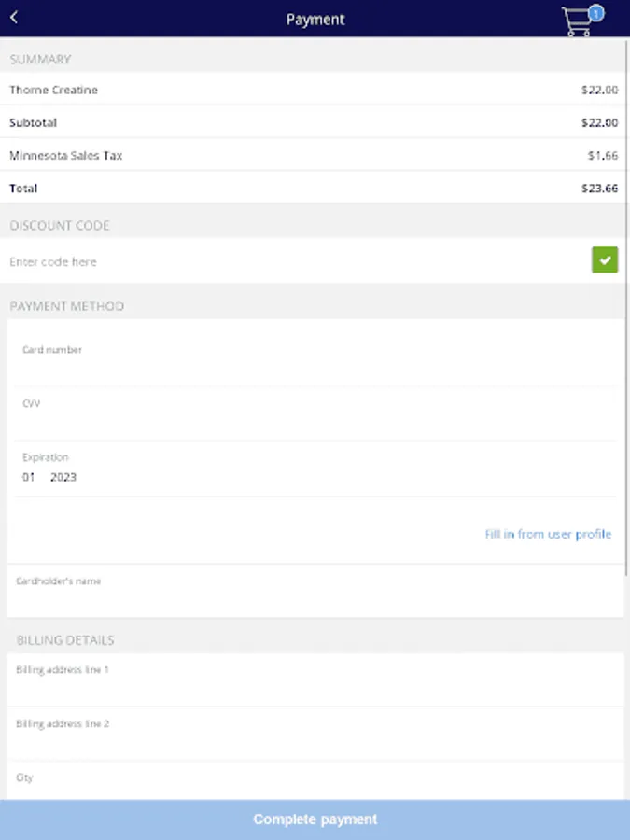Click Fill in from user profile
Image resolution: width=630 pixels, height=840 pixels.
(x=548, y=535)
